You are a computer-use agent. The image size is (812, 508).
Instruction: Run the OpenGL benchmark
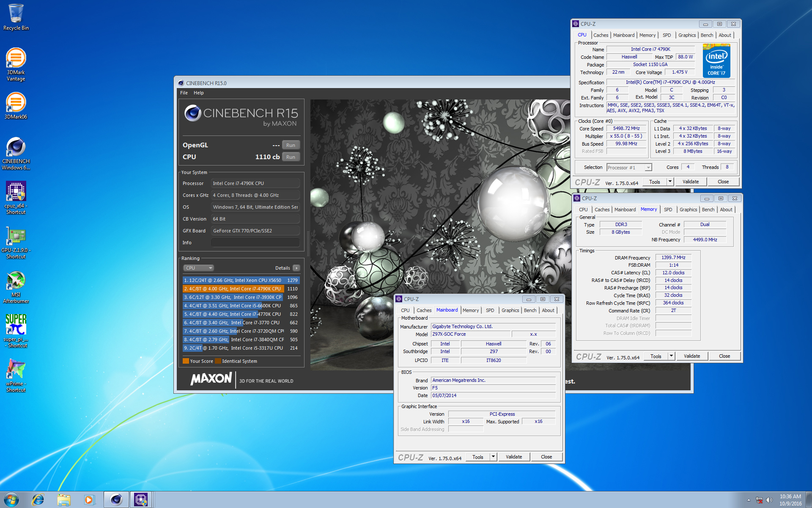(x=291, y=145)
